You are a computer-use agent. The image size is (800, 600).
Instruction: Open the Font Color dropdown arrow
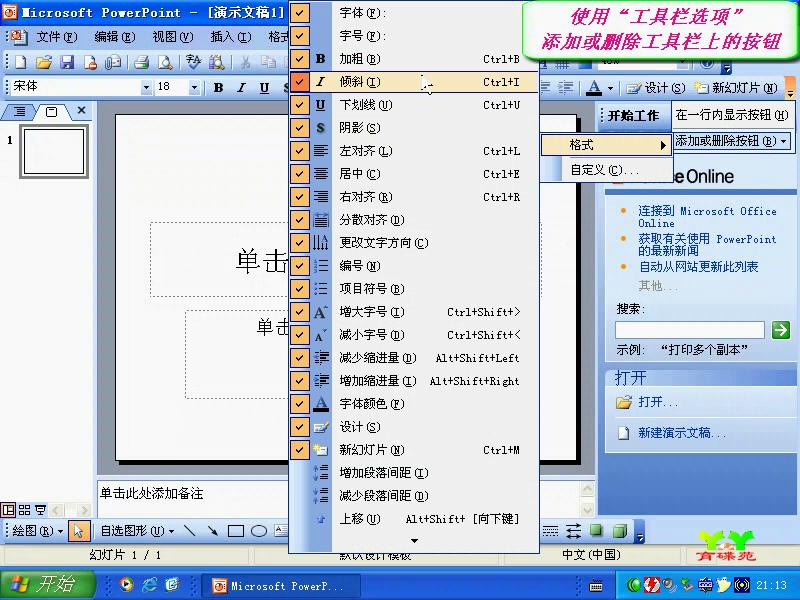[610, 88]
